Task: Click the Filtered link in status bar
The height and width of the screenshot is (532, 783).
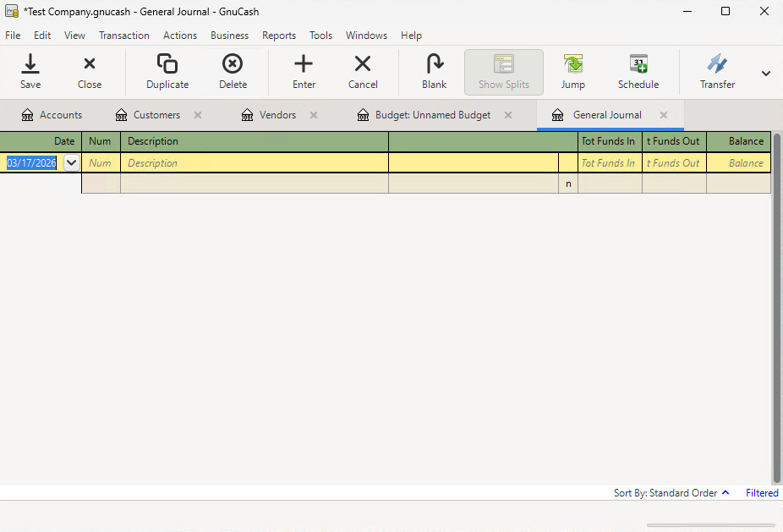Action: (762, 493)
